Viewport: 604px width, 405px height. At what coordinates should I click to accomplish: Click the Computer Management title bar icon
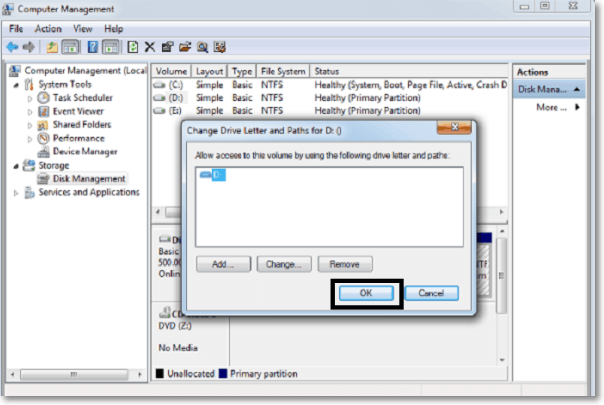pos(8,9)
